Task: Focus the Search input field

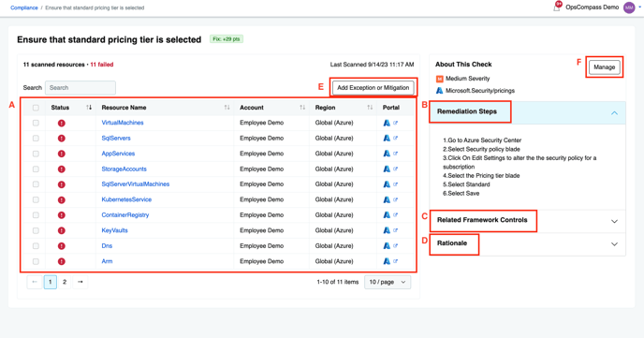Action: pos(80,87)
